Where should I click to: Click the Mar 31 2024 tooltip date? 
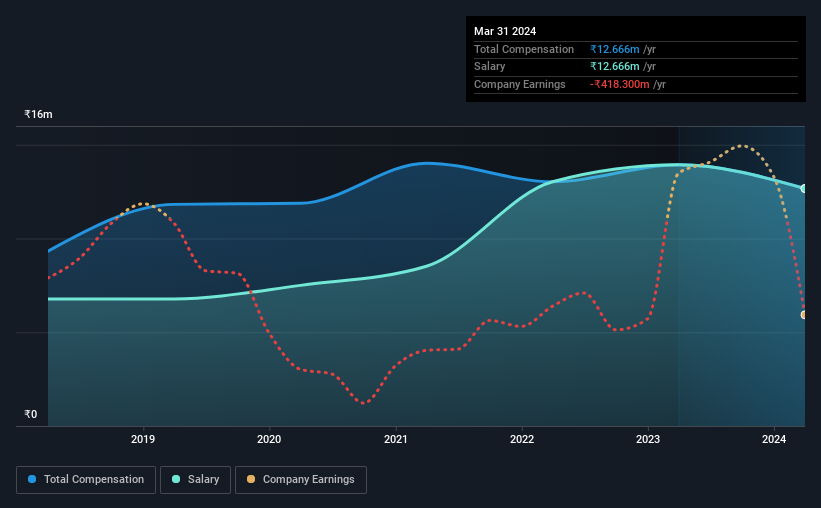pos(505,31)
